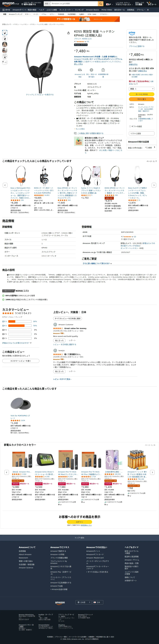The height and width of the screenshot is (644, 159).
Task: Open Prime Video in the navigation bar
Action: click(x=107, y=10)
